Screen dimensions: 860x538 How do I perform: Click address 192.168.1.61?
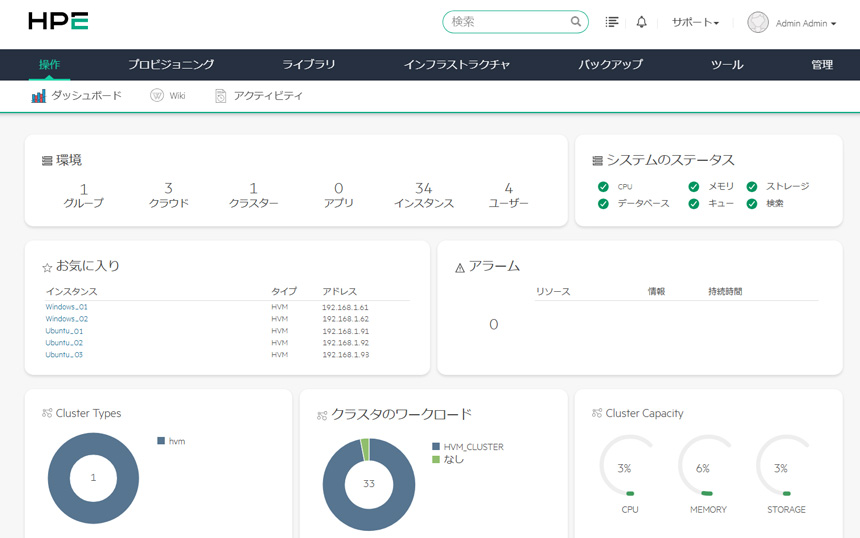coord(346,308)
